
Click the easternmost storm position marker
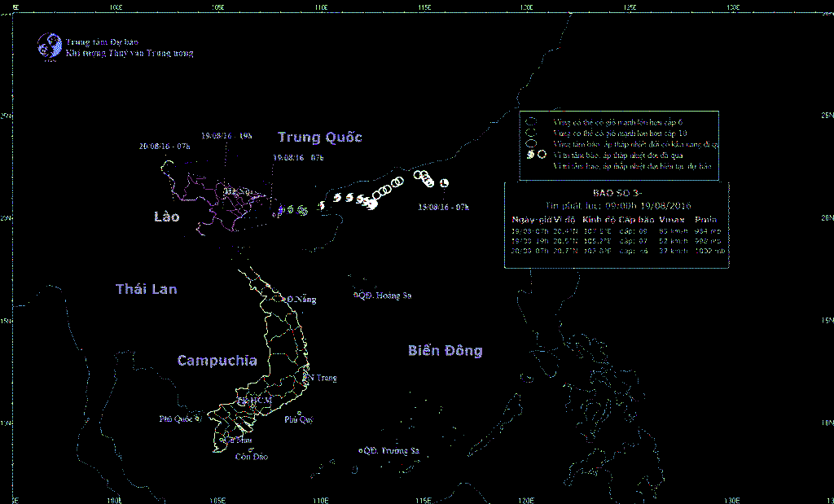[x=444, y=182]
